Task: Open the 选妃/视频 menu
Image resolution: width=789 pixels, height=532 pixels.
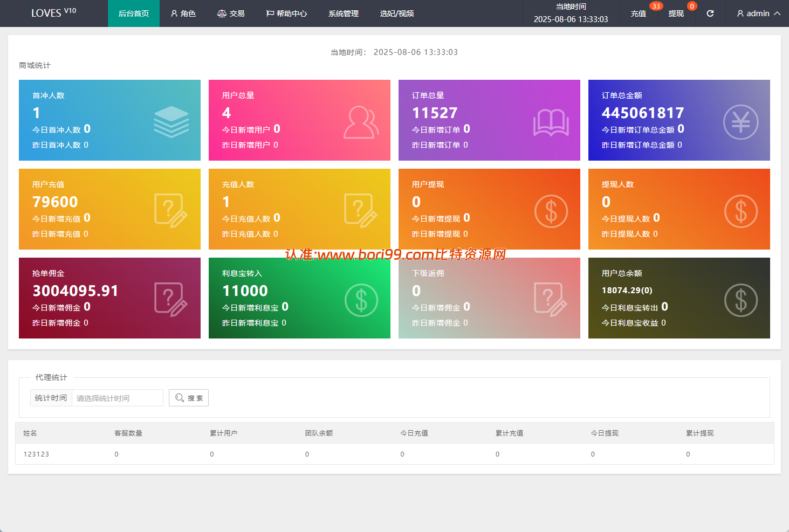Action: (x=397, y=13)
